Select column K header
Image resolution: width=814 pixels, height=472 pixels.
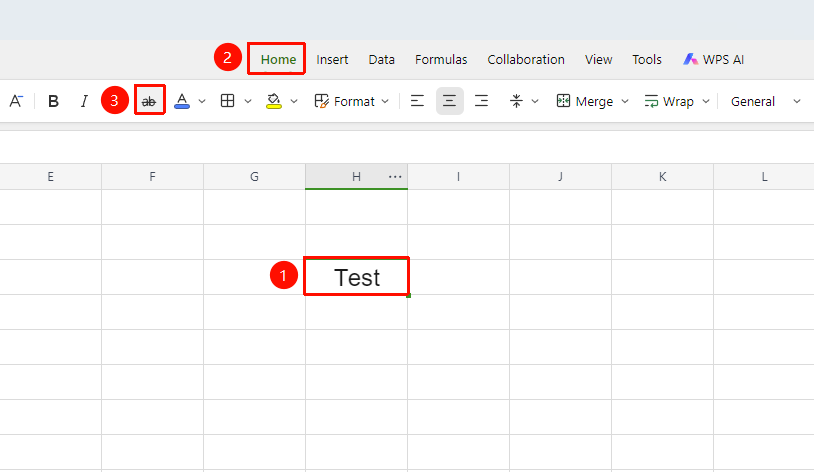point(662,177)
